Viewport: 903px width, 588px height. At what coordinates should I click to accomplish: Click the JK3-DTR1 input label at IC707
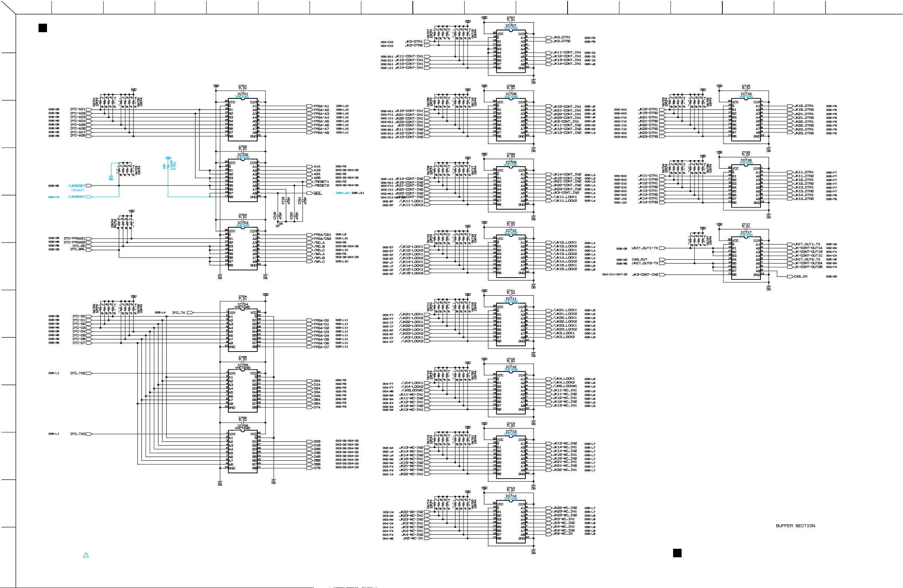[414, 41]
